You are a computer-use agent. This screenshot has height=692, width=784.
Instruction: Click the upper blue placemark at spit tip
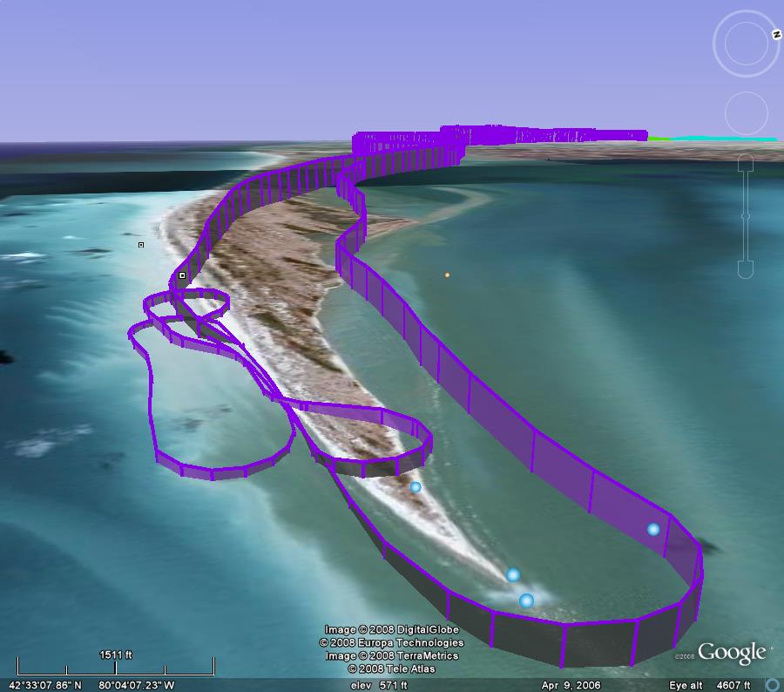tap(513, 575)
